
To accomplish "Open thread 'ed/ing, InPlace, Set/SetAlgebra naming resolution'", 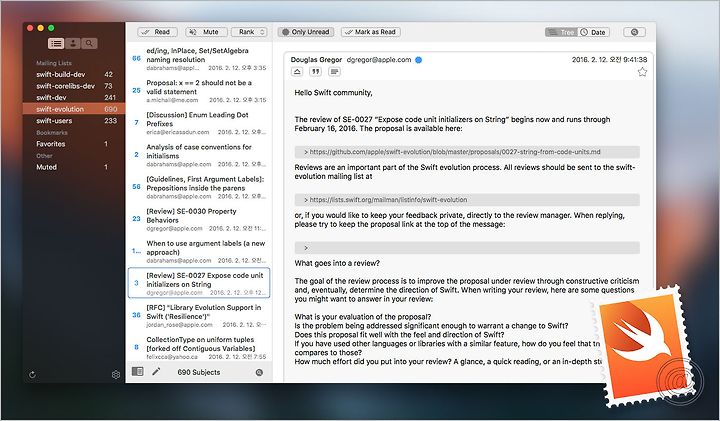I will point(199,59).
